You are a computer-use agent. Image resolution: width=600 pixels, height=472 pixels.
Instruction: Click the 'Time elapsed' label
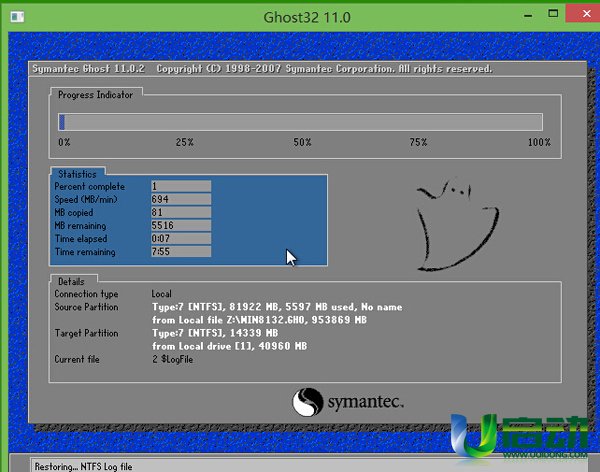(81, 239)
